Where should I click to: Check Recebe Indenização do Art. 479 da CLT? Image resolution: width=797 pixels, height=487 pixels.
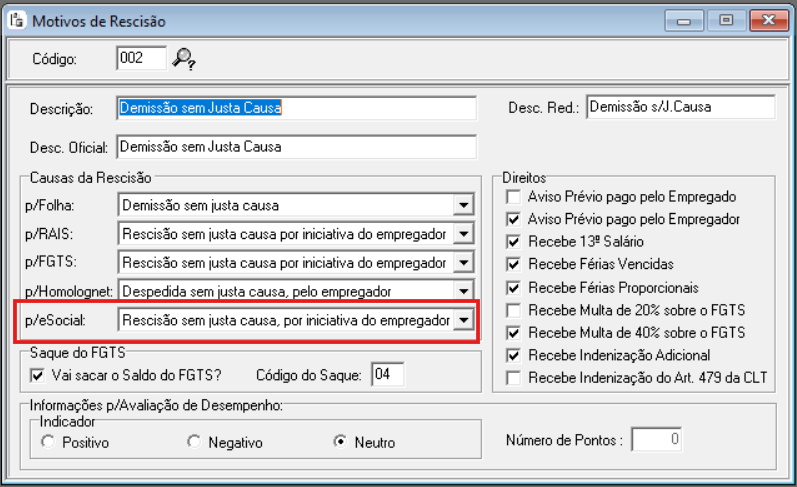[514, 377]
